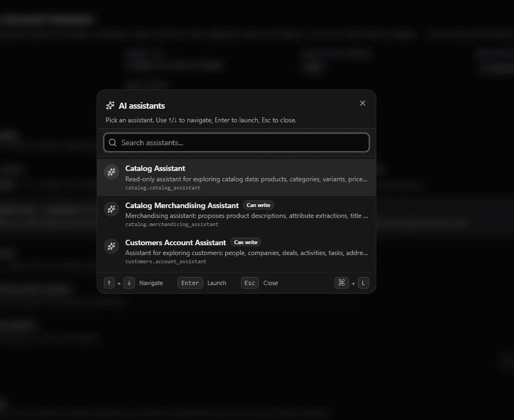514x420 pixels.
Task: Click the L key hint
Action: [x=363, y=283]
